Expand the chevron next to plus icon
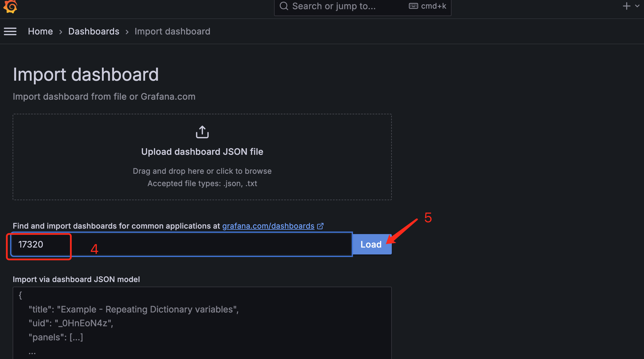Image resolution: width=644 pixels, height=359 pixels. pyautogui.click(x=637, y=6)
